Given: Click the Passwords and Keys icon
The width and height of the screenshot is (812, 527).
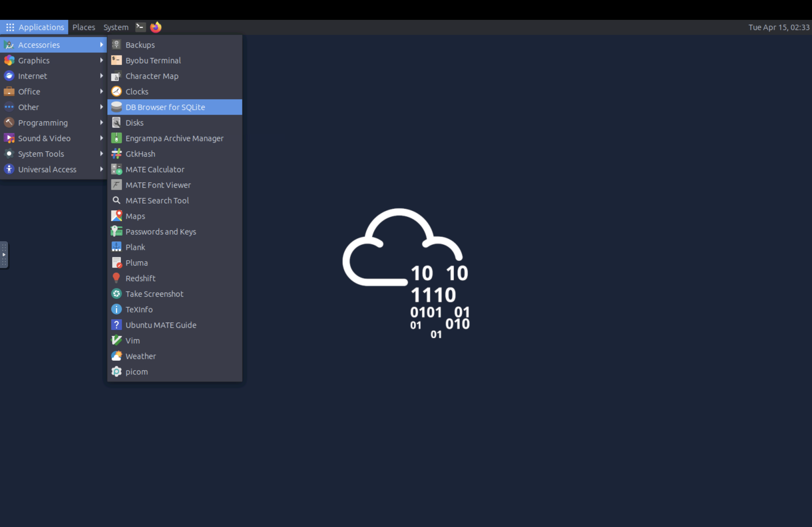Looking at the screenshot, I should click(116, 232).
